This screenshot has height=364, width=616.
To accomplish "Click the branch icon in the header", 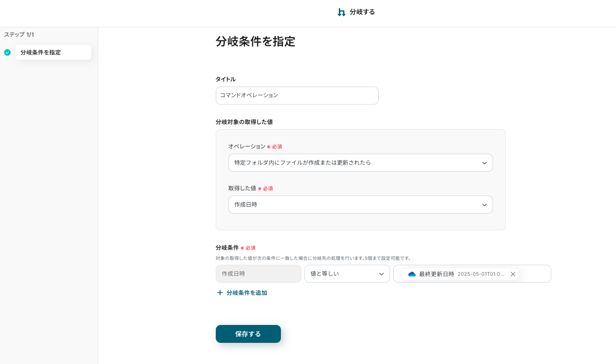I will 341,12.
